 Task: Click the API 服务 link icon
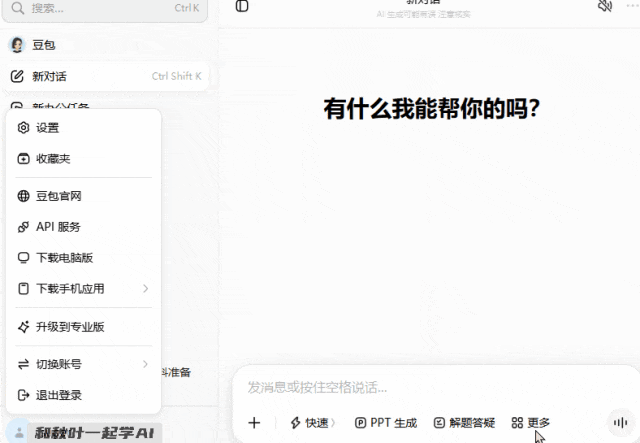click(24, 227)
